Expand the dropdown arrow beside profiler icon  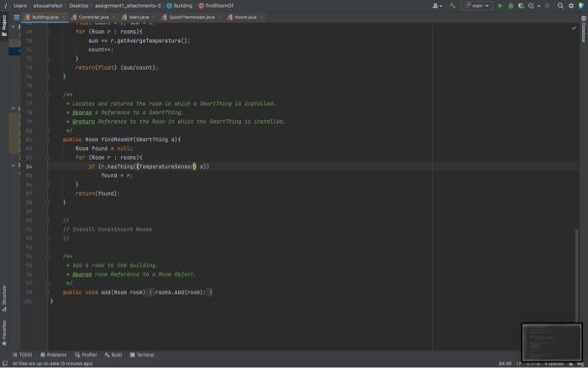click(539, 6)
